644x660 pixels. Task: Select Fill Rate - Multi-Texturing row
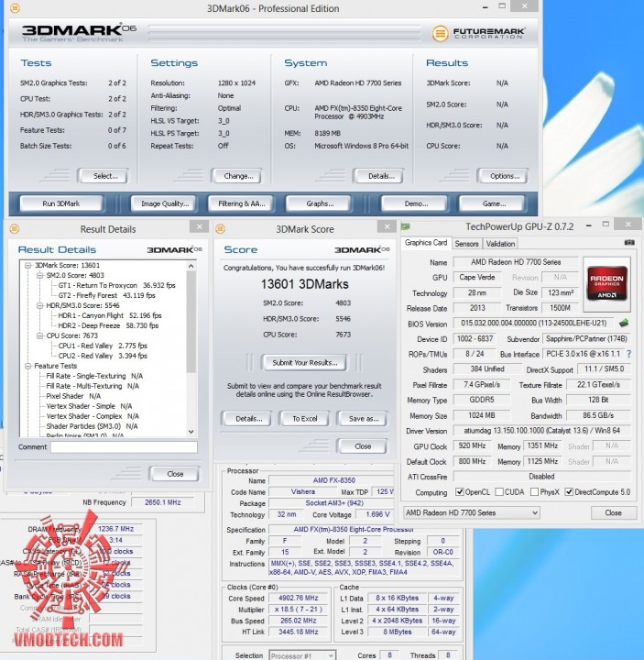tap(93, 386)
